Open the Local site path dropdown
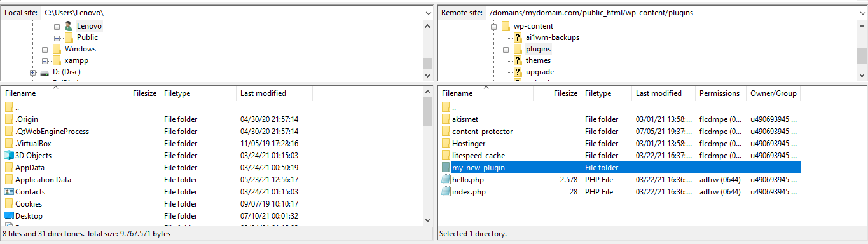Viewport: 868px width, 244px height. pos(427,13)
